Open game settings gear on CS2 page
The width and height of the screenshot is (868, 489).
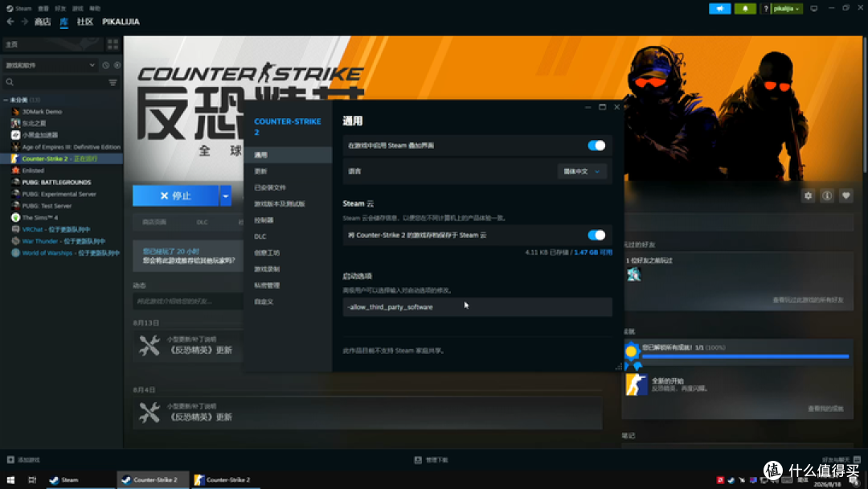pos(809,195)
